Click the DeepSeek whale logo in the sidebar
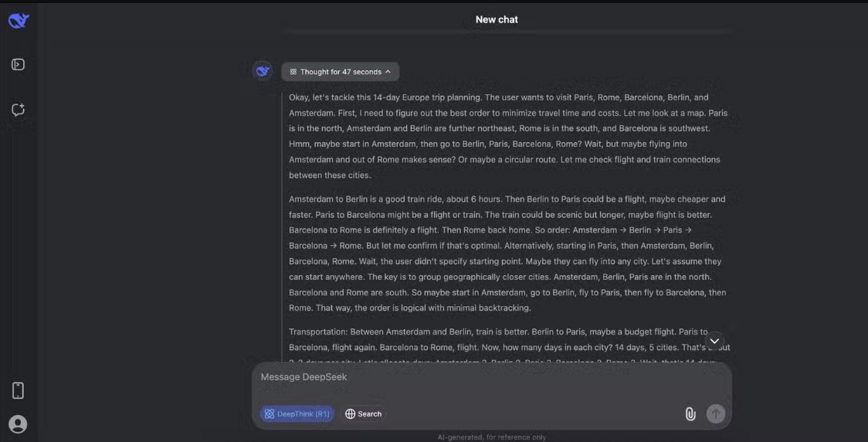 [19, 21]
